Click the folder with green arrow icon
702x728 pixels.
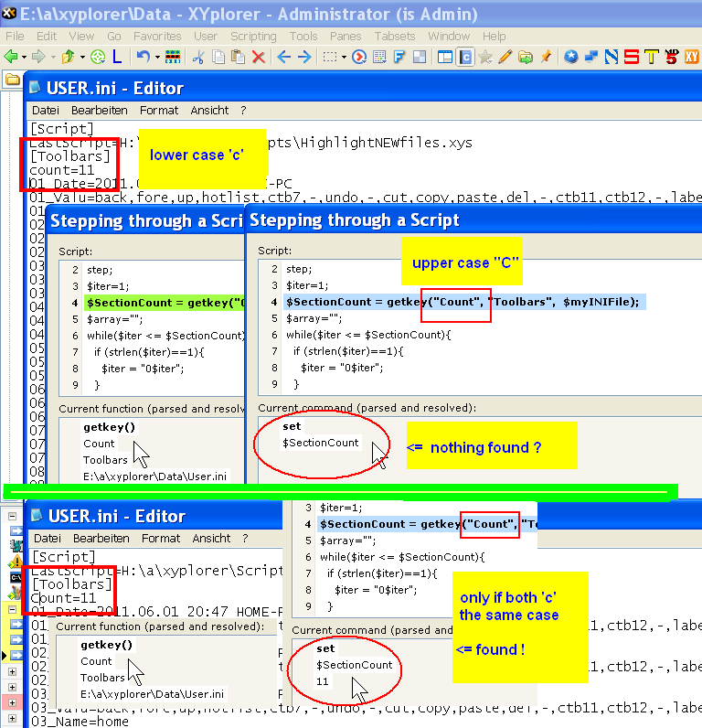pyautogui.click(x=526, y=57)
